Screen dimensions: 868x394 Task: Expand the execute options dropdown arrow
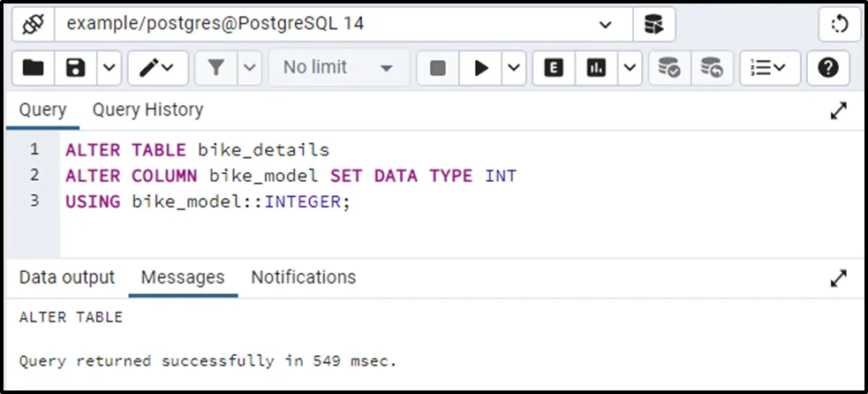click(x=515, y=67)
